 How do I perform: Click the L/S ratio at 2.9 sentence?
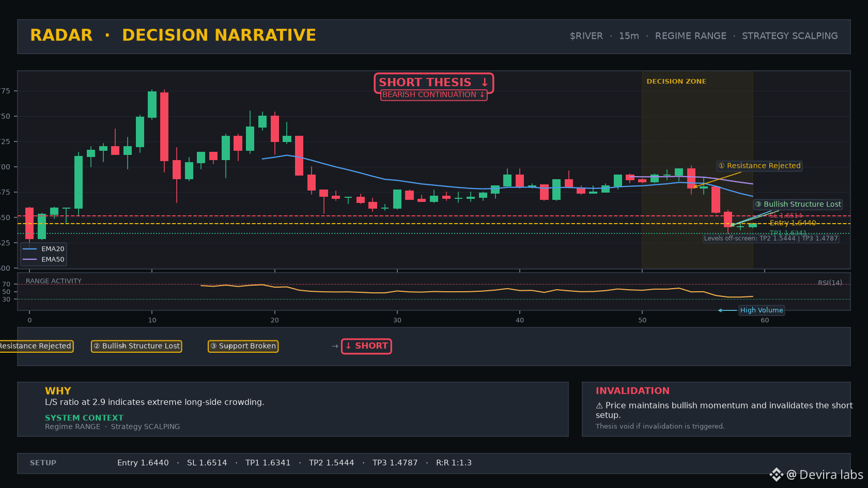[154, 402]
